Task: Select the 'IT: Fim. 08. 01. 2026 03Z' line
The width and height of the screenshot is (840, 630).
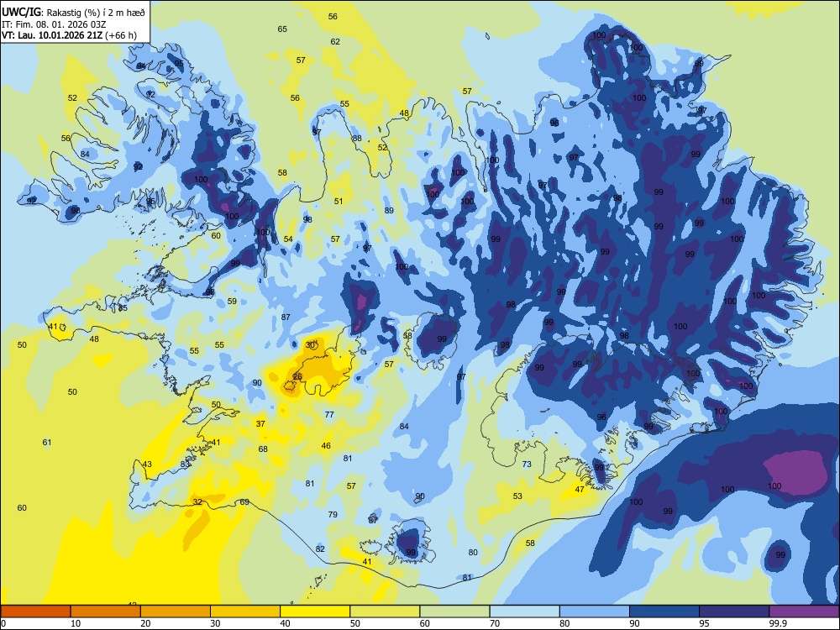Action: tap(52, 24)
